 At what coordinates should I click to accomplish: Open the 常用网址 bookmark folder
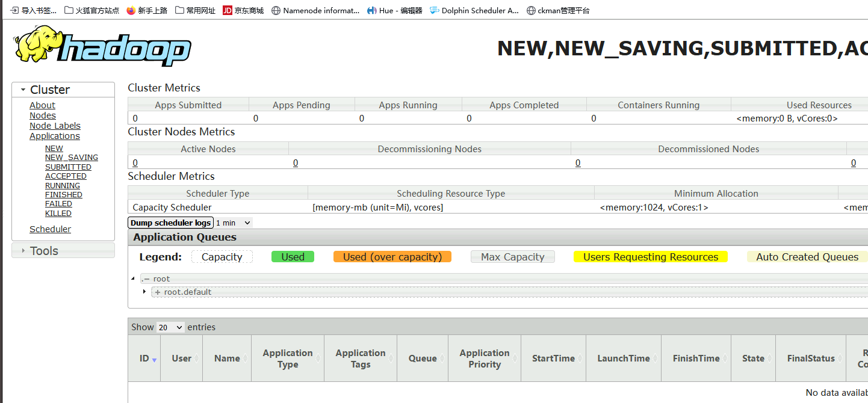tap(195, 10)
